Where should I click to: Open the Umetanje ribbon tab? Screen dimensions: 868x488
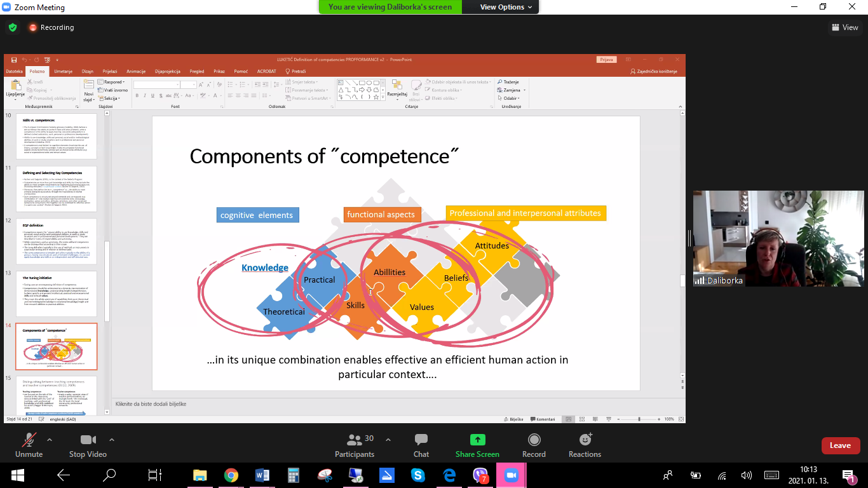point(63,71)
